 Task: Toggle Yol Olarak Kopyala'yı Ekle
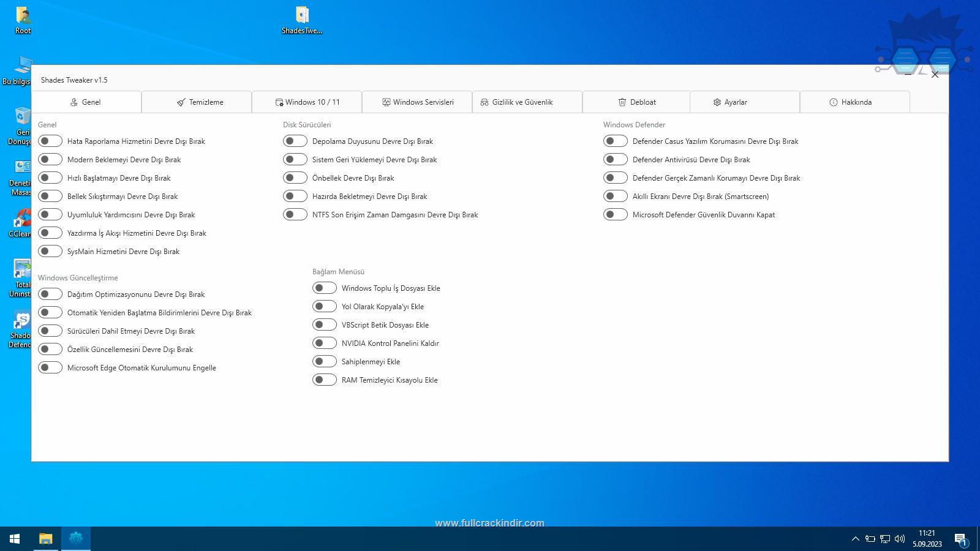coord(325,306)
